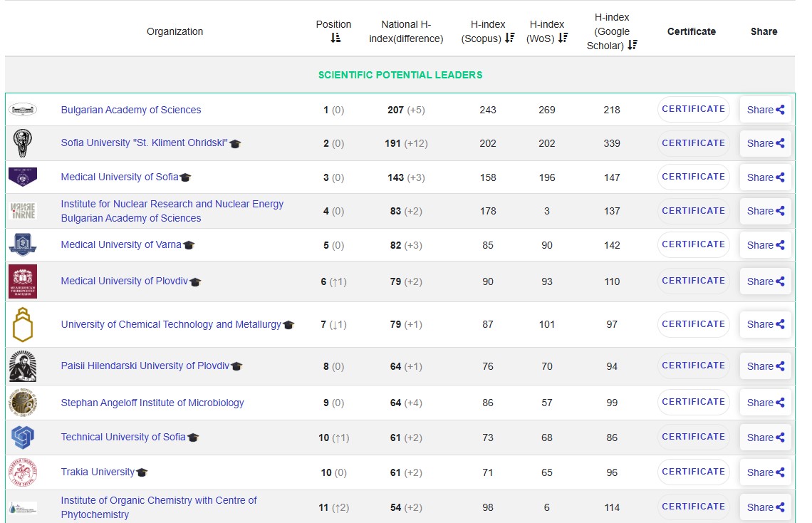Share Chemical Technology and Metallurgy university ranking
The width and height of the screenshot is (812, 523).
pos(766,325)
